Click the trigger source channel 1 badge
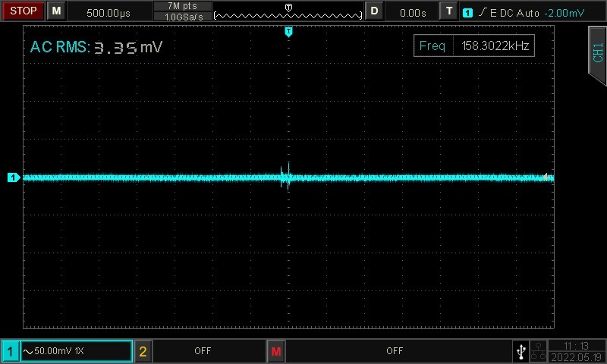This screenshot has height=364, width=607. coord(467,13)
